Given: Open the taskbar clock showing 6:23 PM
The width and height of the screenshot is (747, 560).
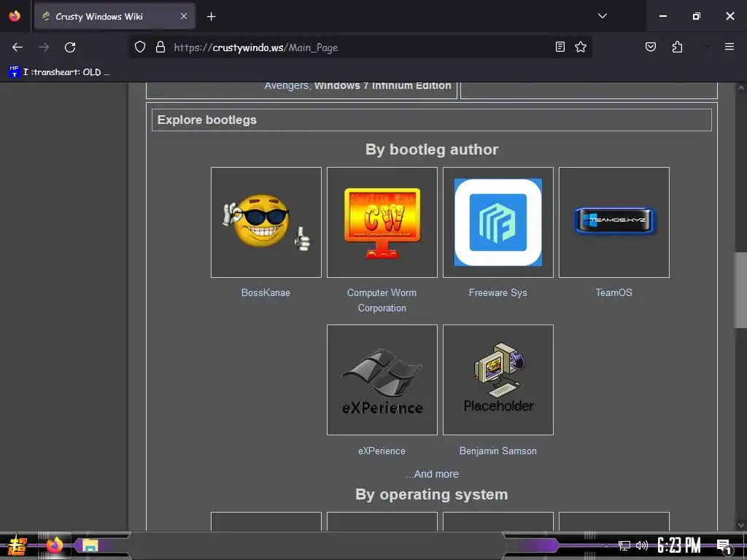Looking at the screenshot, I should (679, 545).
